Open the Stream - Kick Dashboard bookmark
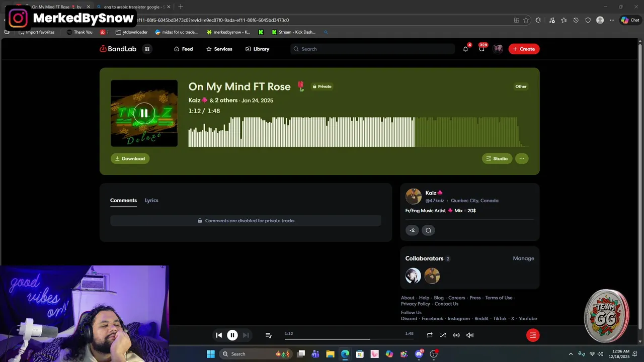This screenshot has width=644, height=362. click(293, 32)
